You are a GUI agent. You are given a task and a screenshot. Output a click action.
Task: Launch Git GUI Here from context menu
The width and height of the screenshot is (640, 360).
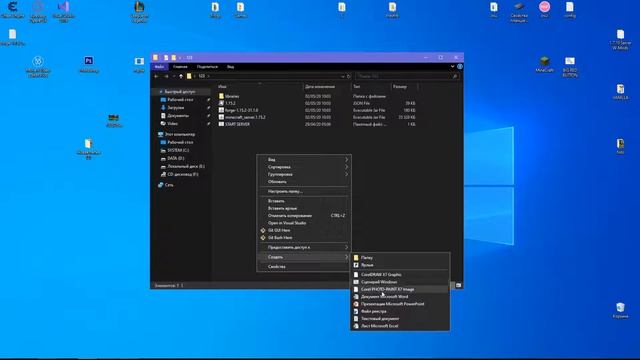(304, 230)
